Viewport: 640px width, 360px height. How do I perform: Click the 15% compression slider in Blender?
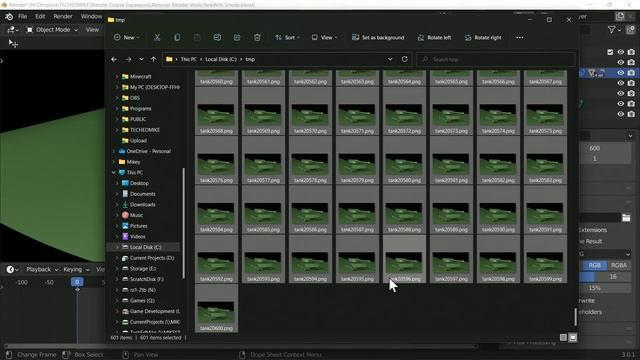point(606,288)
